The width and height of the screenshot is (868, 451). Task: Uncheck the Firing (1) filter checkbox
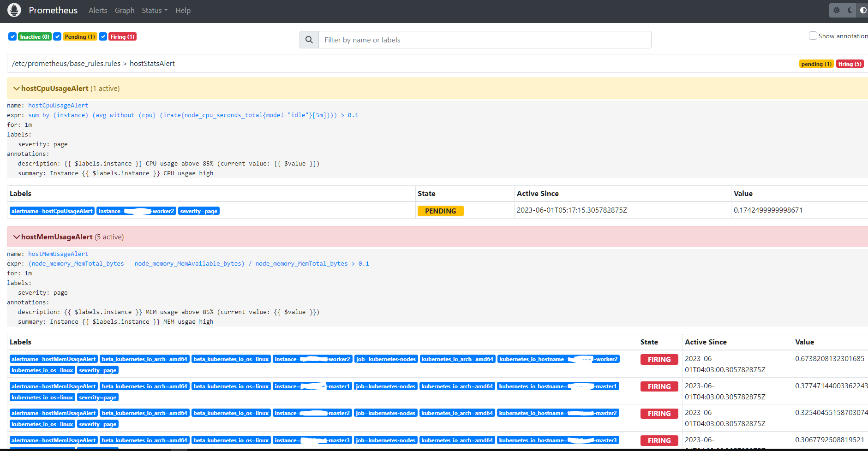click(x=103, y=37)
